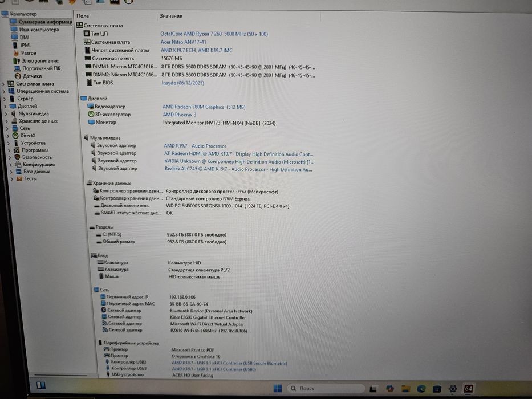This screenshot has width=532, height=399.
Task: Click the Значение column header
Action: click(171, 15)
